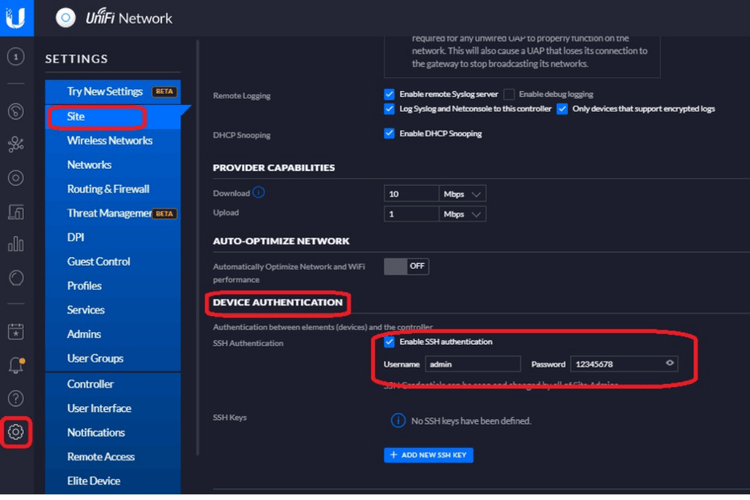The height and width of the screenshot is (500, 750).
Task: Open the Alerts bell icon
Action: (16, 365)
